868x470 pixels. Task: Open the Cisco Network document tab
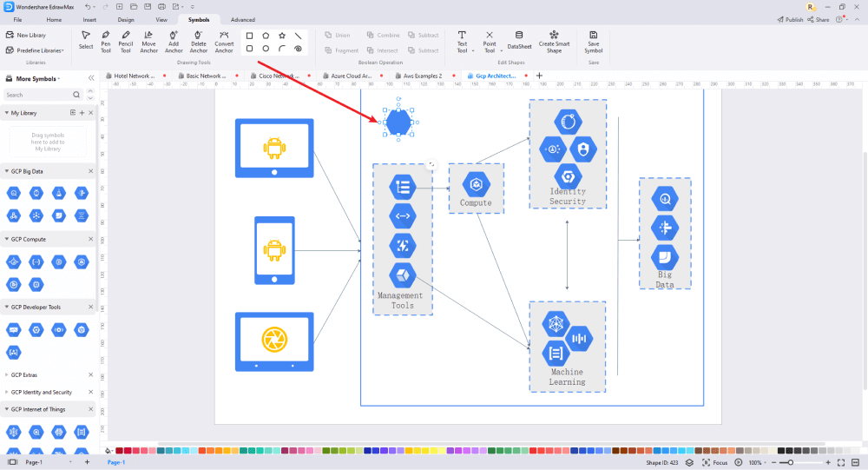(x=279, y=76)
